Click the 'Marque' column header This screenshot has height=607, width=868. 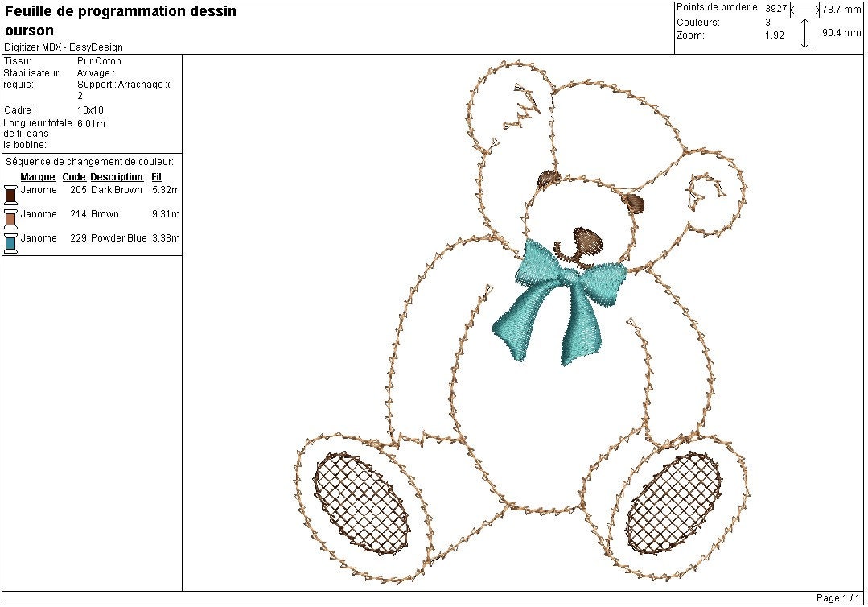[38, 176]
